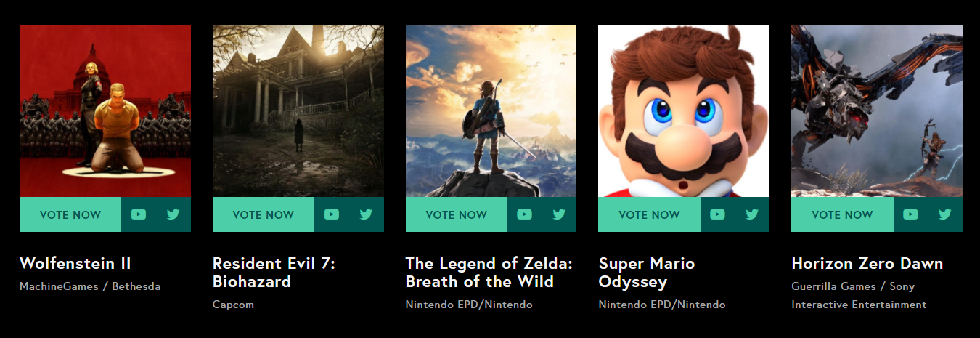
Task: Vote now for Zelda: Breath of the Wild
Action: click(457, 214)
